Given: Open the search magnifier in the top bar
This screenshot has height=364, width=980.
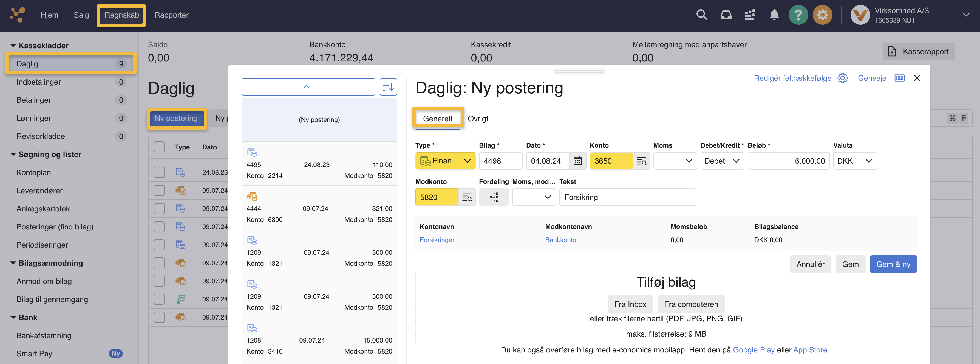Looking at the screenshot, I should click(701, 15).
